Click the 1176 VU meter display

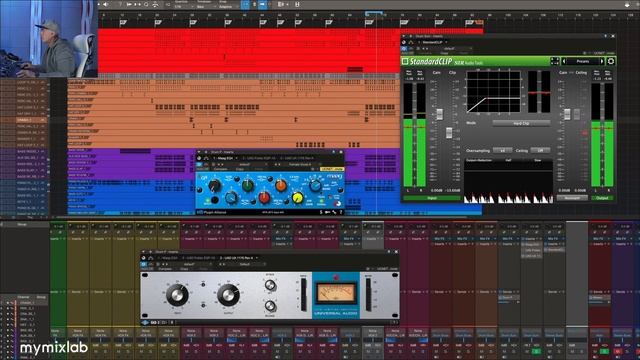[x=336, y=293]
